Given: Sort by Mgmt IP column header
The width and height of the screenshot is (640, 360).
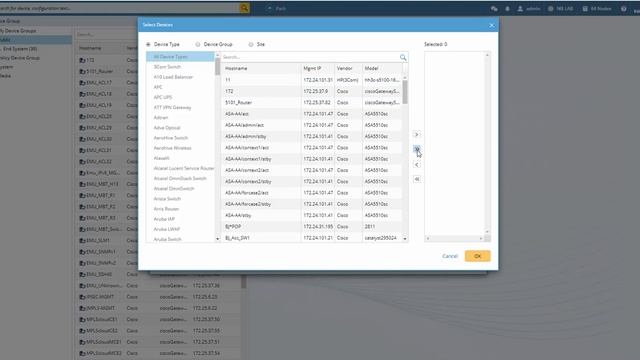Looking at the screenshot, I should coord(318,68).
